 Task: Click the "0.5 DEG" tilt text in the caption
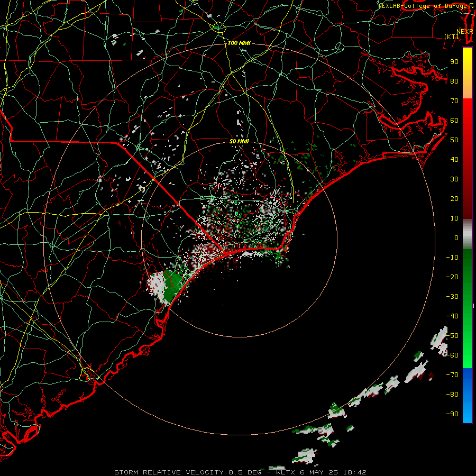pos(245,472)
